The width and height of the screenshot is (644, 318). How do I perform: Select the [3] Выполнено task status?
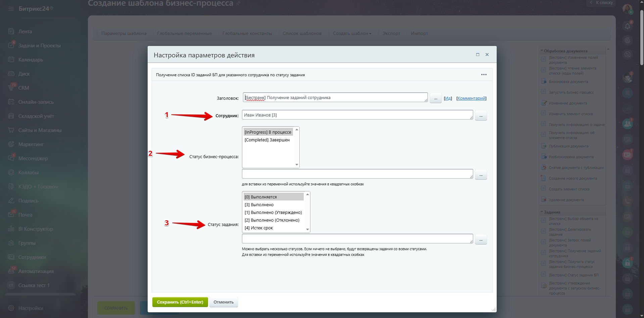click(259, 205)
